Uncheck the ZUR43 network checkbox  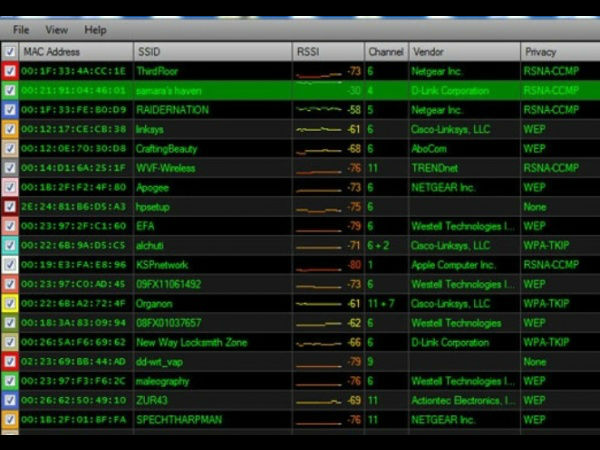pyautogui.click(x=10, y=400)
